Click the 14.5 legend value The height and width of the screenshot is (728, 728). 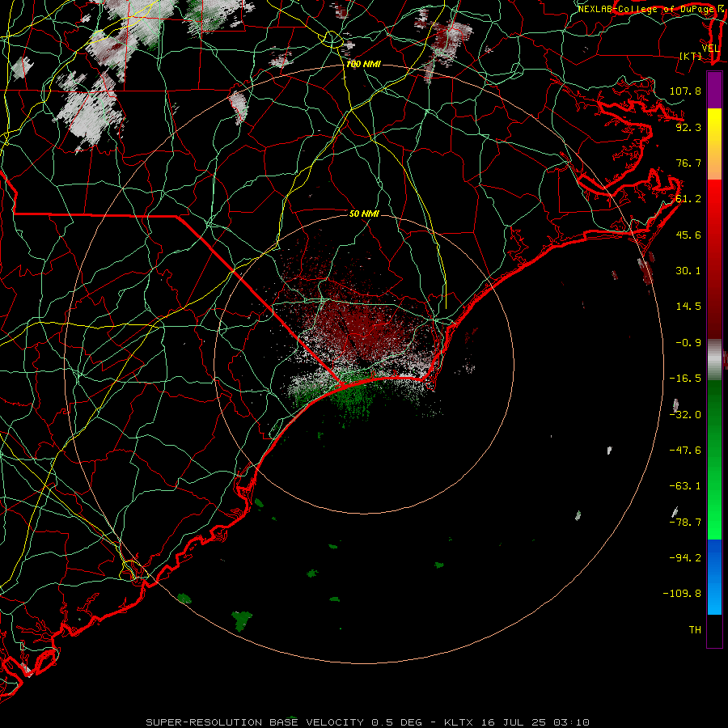pos(688,307)
